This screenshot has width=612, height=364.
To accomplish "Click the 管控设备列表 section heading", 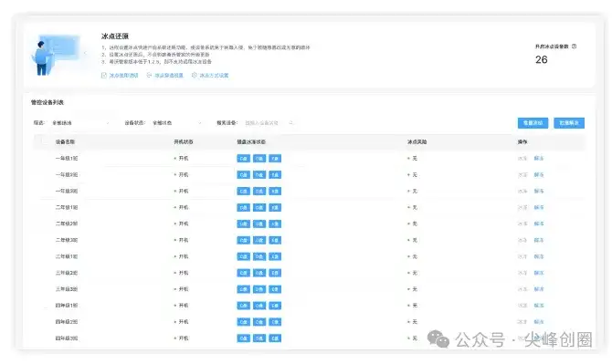I will tap(47, 102).
